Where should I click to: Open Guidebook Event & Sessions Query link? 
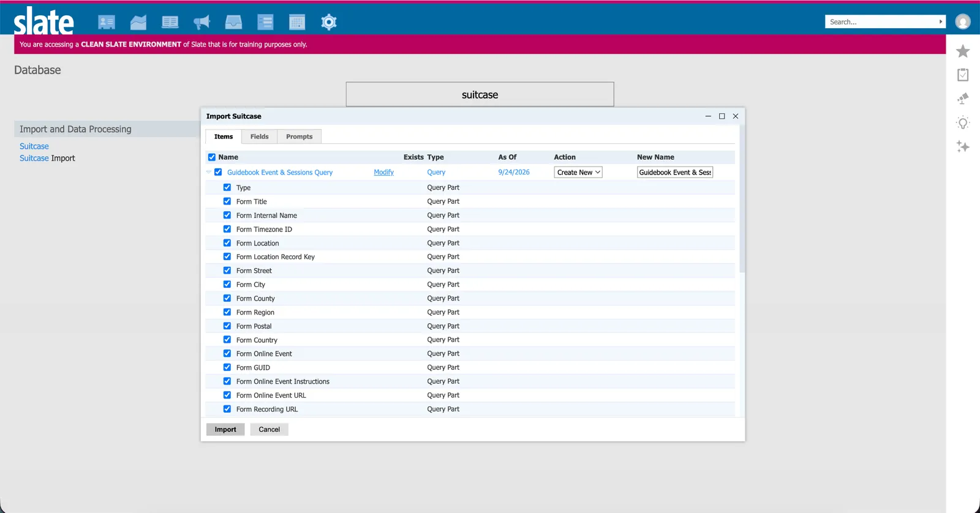pos(280,173)
